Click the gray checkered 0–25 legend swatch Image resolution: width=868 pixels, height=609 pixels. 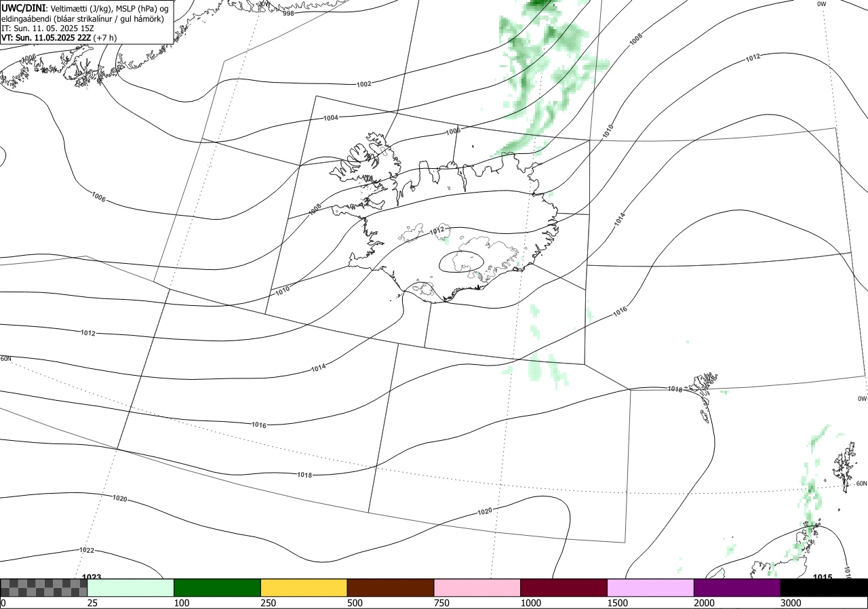click(x=44, y=588)
